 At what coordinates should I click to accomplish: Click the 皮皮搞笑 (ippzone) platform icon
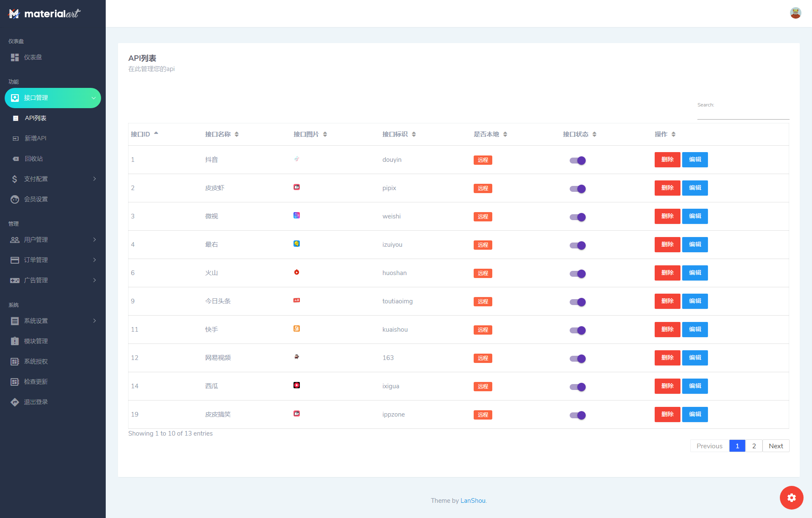tap(296, 413)
